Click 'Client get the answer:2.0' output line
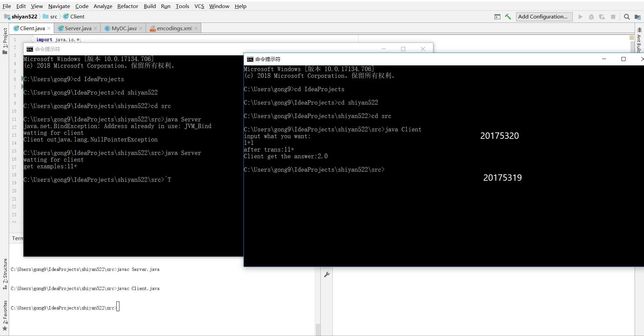The image size is (644, 336). [286, 156]
